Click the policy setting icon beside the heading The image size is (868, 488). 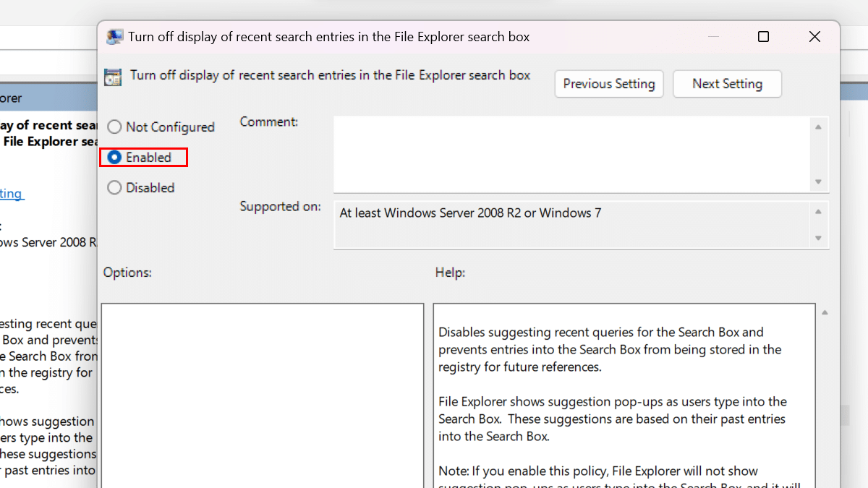(113, 77)
